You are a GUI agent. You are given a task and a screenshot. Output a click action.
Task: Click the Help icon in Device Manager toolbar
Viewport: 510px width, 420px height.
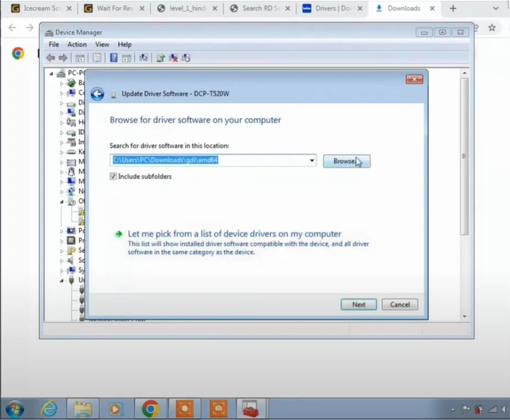coord(114,58)
